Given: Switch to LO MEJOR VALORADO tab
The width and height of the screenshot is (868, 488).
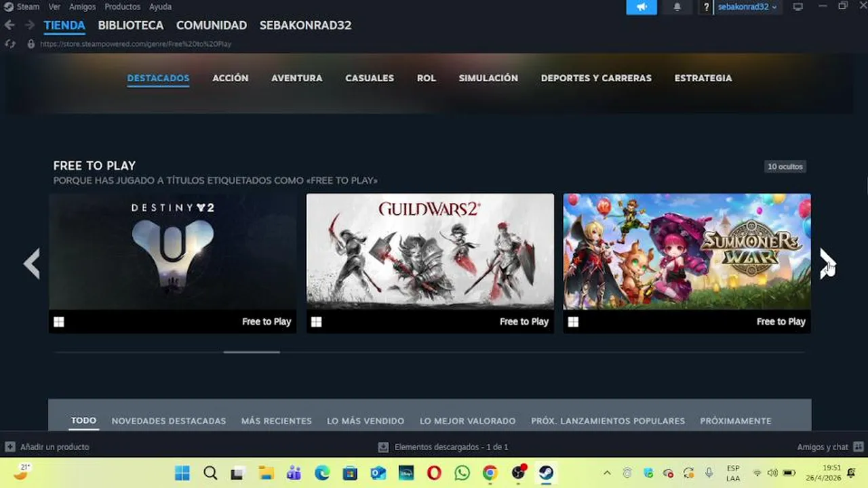Looking at the screenshot, I should click(468, 421).
